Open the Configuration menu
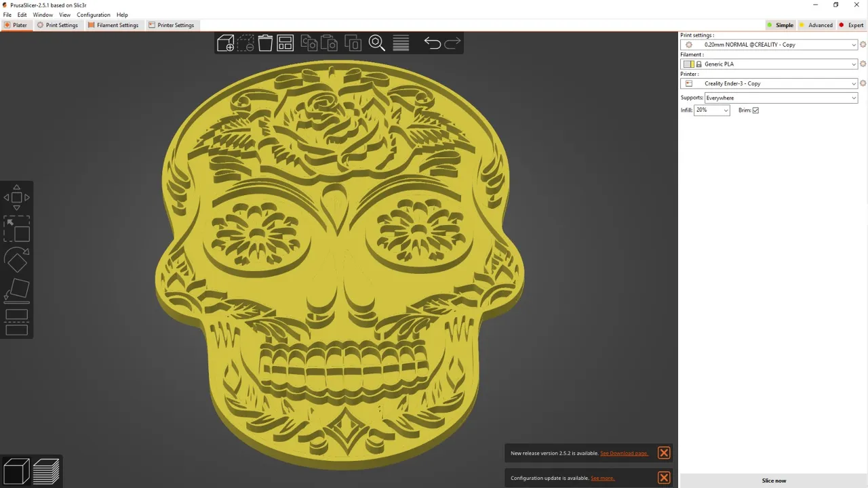 click(x=94, y=14)
